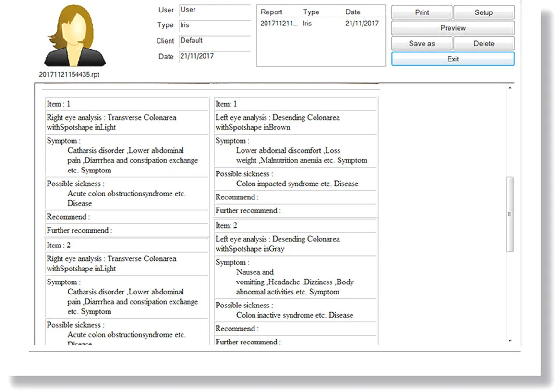Delete the selected report
This screenshot has width=557, height=392.
(484, 43)
